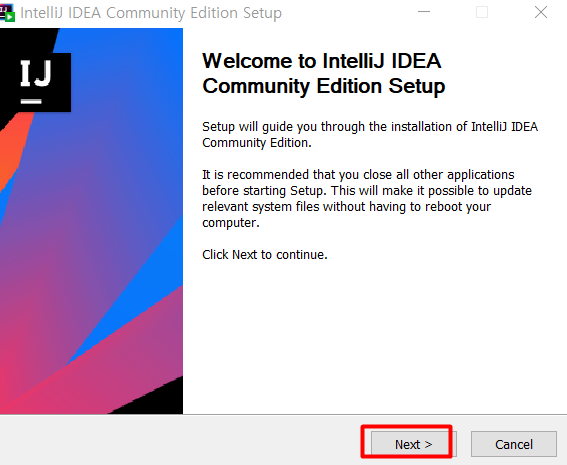The image size is (567, 465).
Task: Click the 'Setup will guide you' paragraph
Action: (x=370, y=135)
